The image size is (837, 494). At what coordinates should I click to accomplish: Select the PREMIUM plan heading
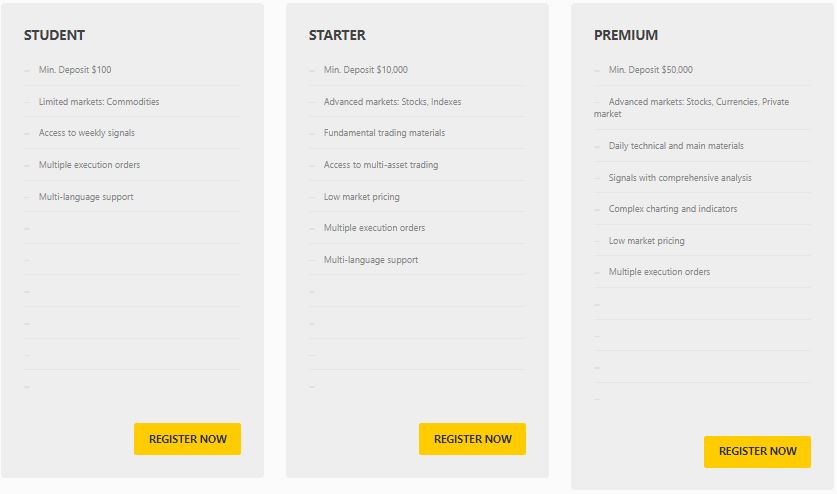626,35
